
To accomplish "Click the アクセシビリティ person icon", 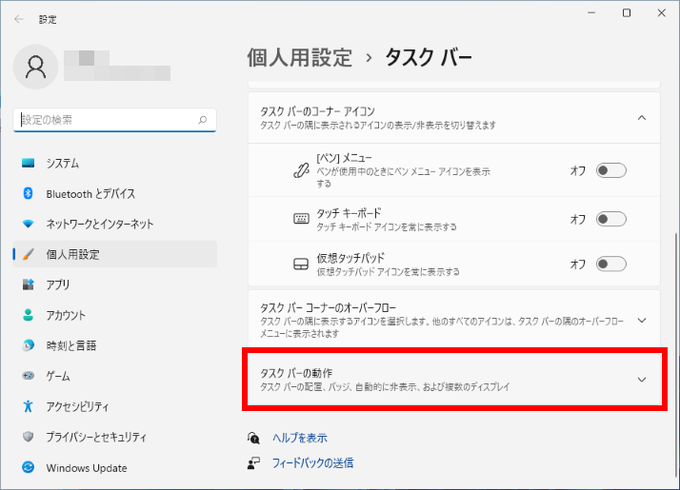I will (28, 406).
